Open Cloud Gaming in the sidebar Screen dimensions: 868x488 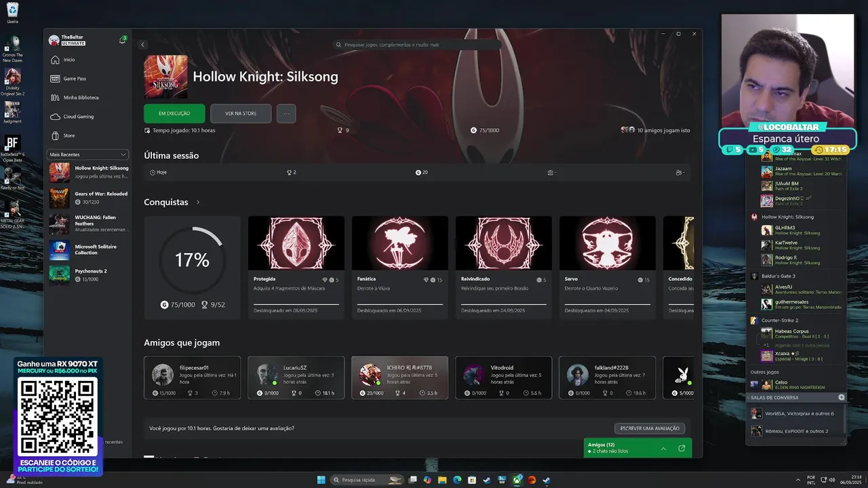click(x=87, y=117)
